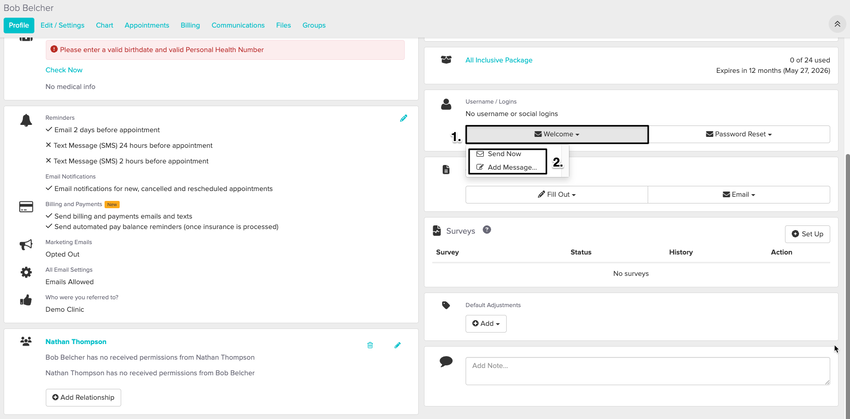Click 'Send automated pay balance reminders' line
Image resolution: width=850 pixels, height=419 pixels.
click(166, 227)
